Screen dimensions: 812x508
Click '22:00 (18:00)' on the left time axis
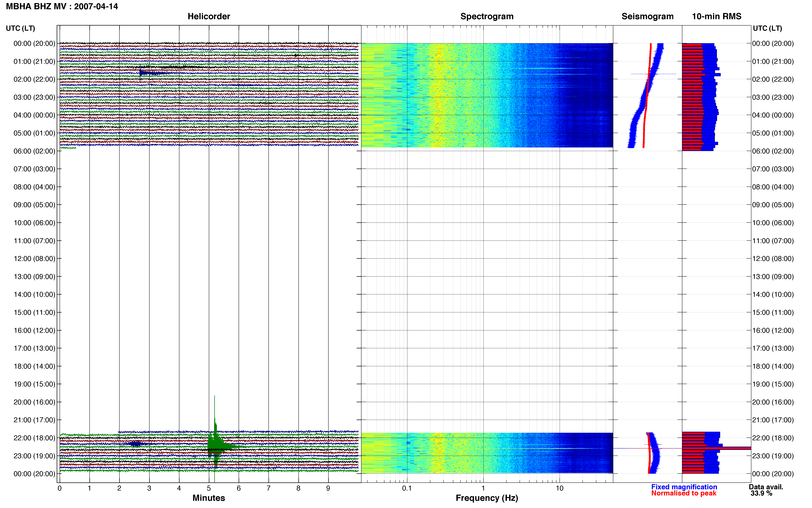click(x=34, y=438)
